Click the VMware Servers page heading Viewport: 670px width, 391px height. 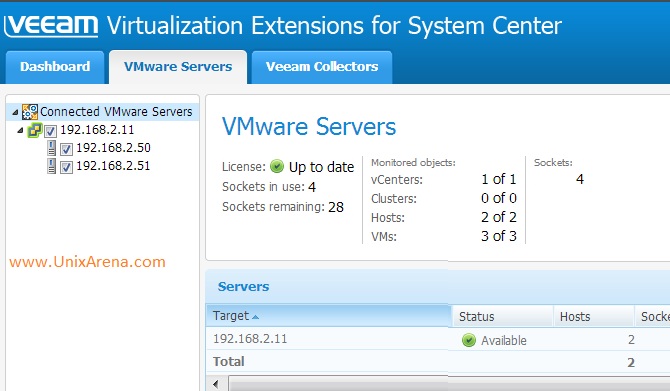click(309, 127)
